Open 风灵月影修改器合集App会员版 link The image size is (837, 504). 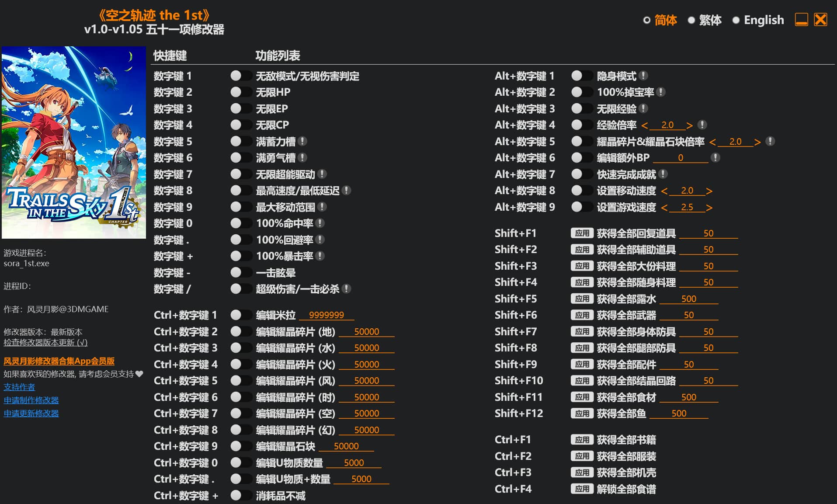[59, 361]
